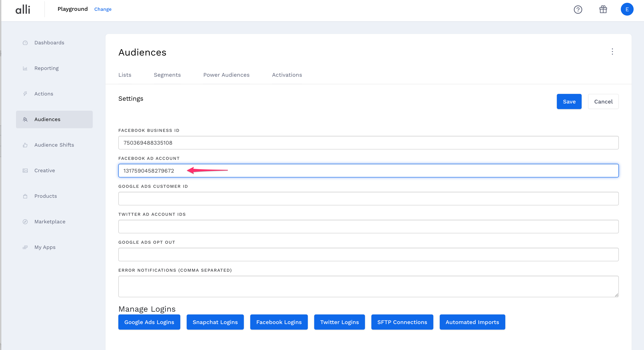
Task: Save the Audiences settings
Action: pyautogui.click(x=569, y=101)
